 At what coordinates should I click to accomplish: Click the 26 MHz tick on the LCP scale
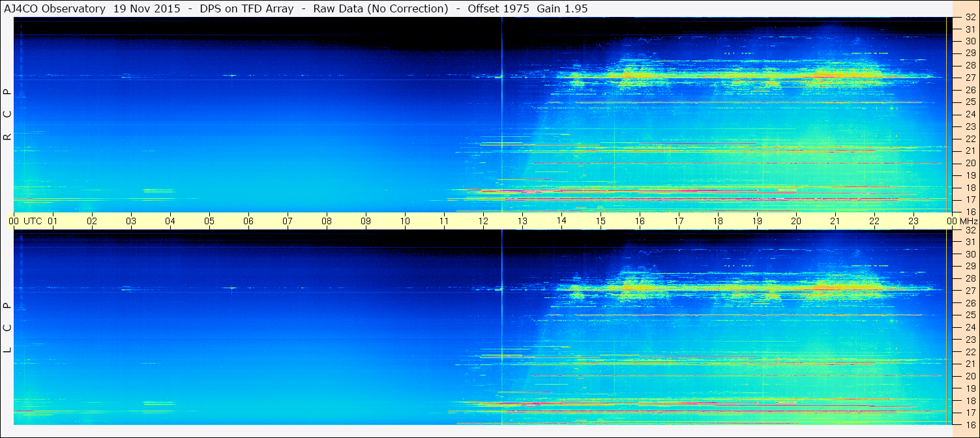click(970, 303)
